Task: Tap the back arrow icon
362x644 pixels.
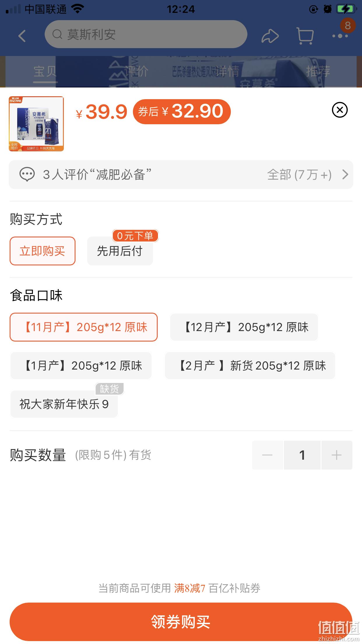Action: click(22, 36)
